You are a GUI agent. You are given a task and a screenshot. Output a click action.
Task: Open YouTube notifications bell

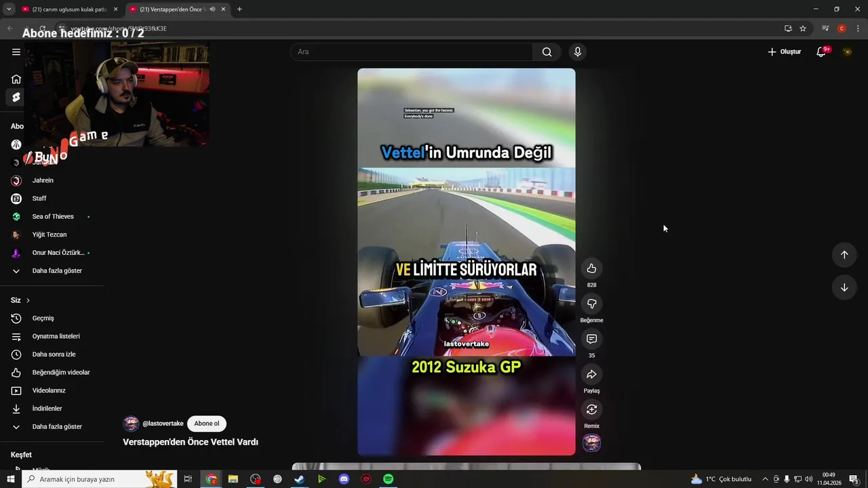coord(821,52)
